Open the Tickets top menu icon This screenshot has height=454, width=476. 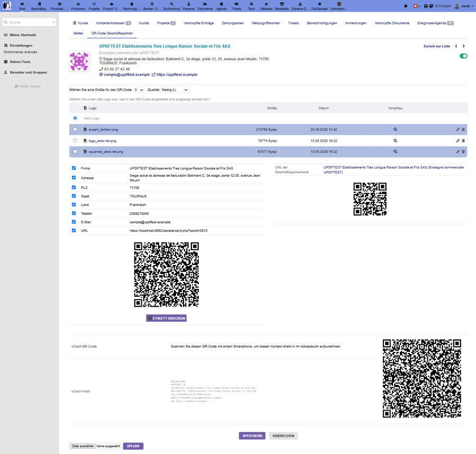236,4
